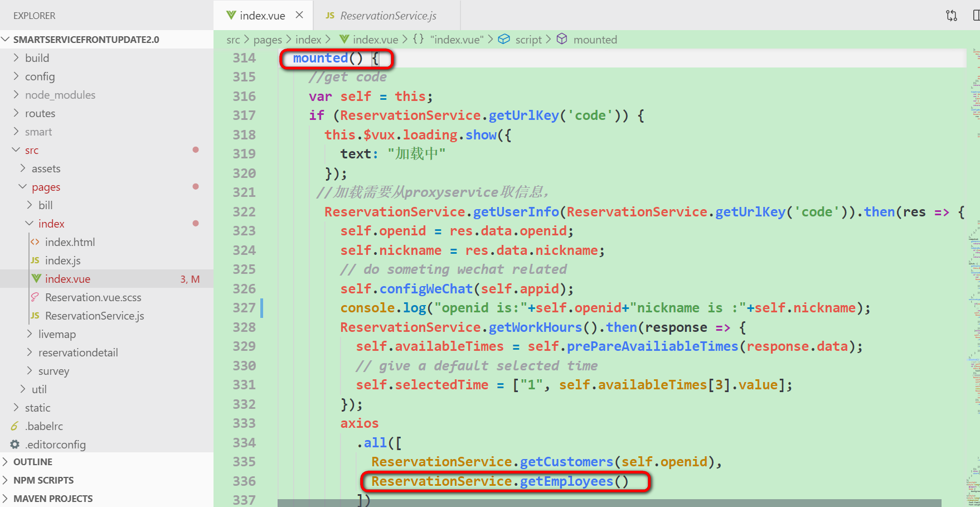Select the index.vue editor tab

click(x=263, y=16)
